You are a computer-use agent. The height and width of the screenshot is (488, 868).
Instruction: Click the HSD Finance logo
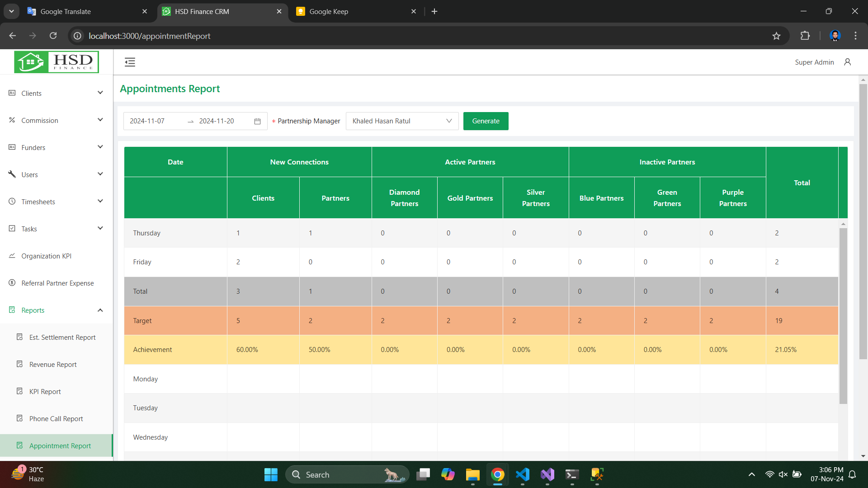(x=57, y=62)
